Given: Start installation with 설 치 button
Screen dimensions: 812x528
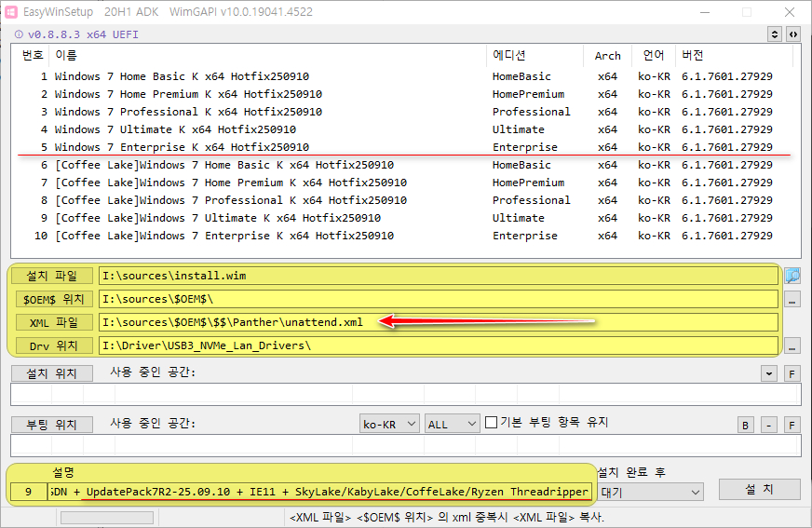Looking at the screenshot, I should [x=760, y=489].
